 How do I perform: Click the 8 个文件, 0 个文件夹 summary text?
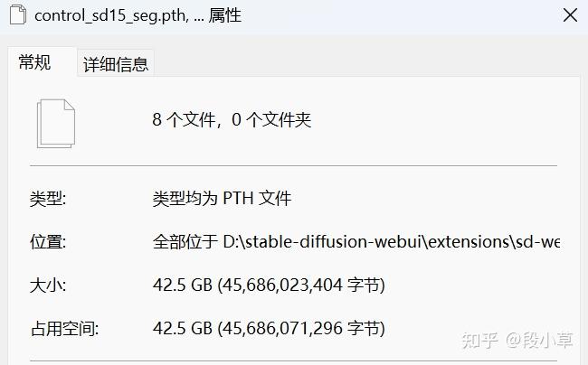click(x=232, y=120)
